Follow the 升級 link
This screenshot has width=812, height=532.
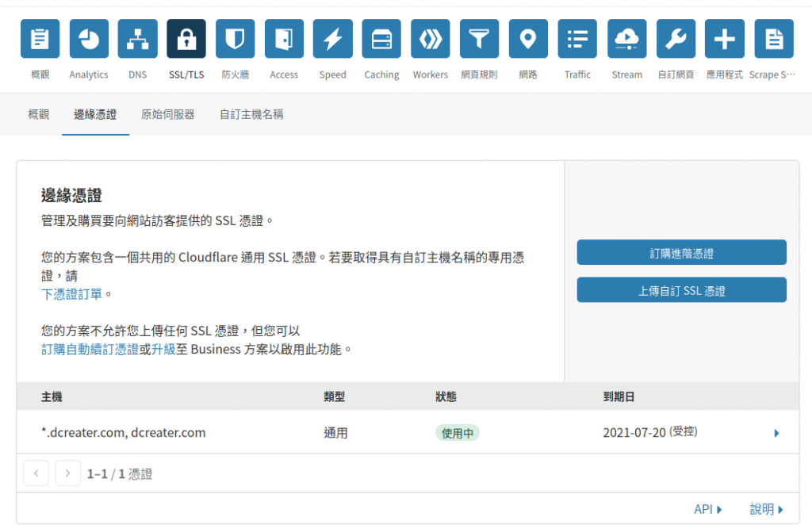(x=163, y=349)
